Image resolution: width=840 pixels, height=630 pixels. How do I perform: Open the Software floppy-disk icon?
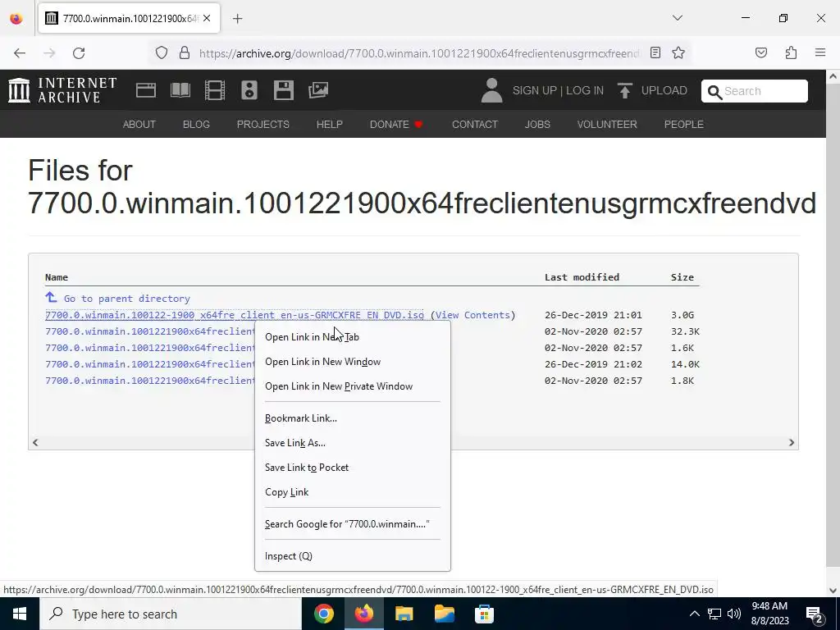click(x=283, y=90)
